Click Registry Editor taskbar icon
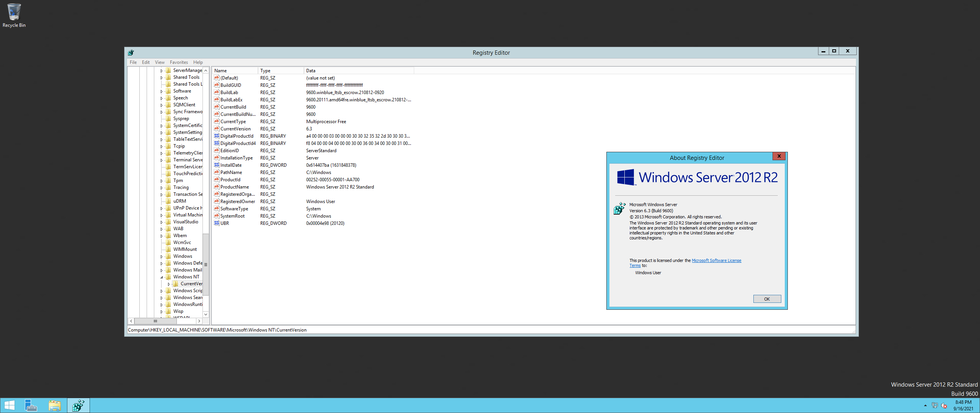The image size is (980, 413). pyautogui.click(x=78, y=405)
